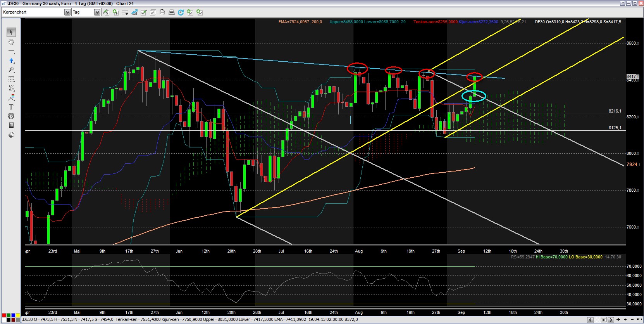This screenshot has height=324, width=644.
Task: Open the Fibonacci fan tool
Action: point(11,88)
